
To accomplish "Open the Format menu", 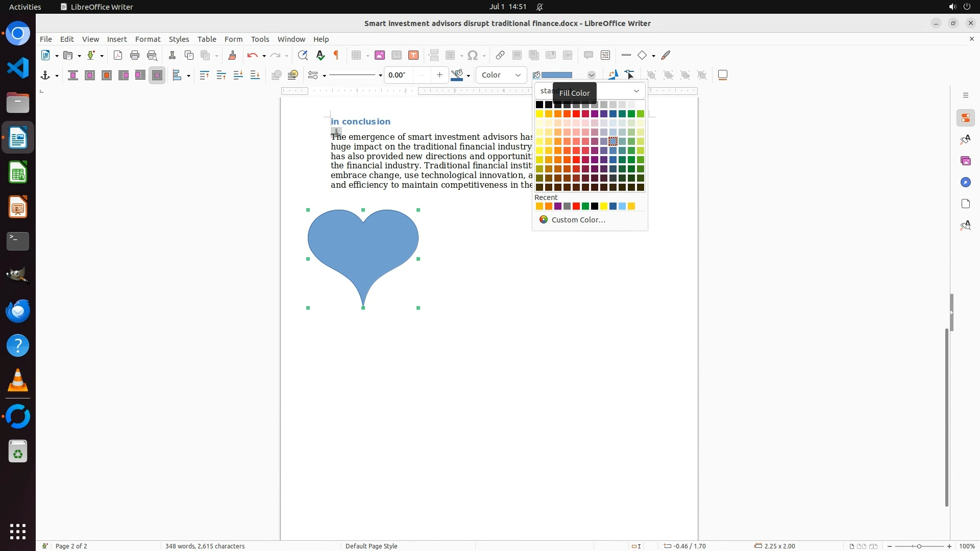I will [148, 39].
